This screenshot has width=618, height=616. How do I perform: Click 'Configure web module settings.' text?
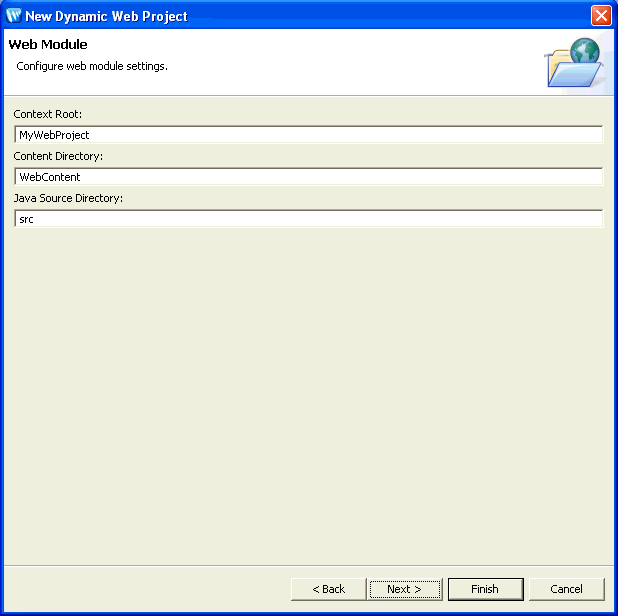(92, 66)
